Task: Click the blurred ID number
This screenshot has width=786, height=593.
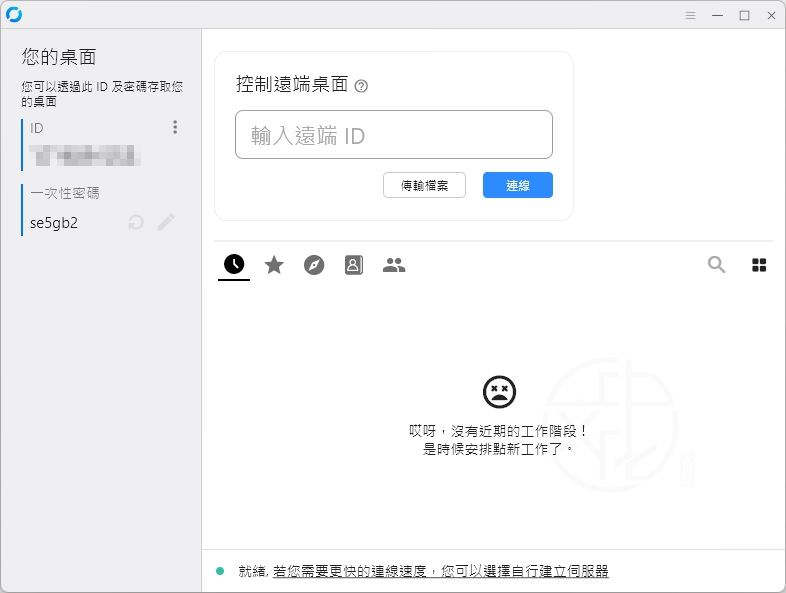Action: point(84,154)
